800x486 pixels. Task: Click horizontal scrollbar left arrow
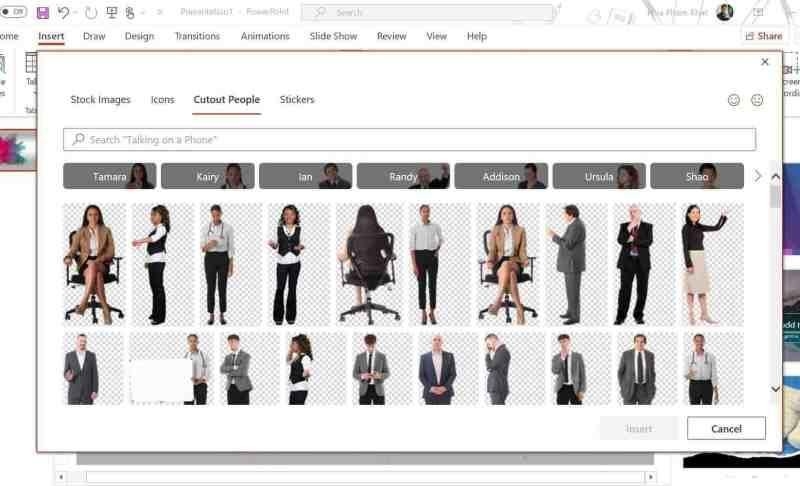pyautogui.click(x=61, y=477)
